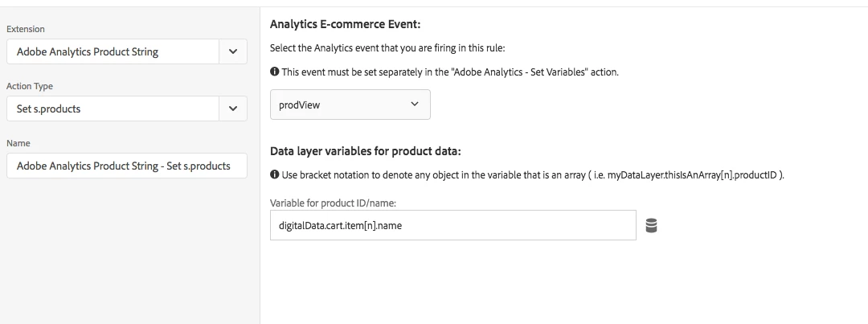868x324 pixels.
Task: Expand the Extension dropdown chevron
Action: point(233,51)
